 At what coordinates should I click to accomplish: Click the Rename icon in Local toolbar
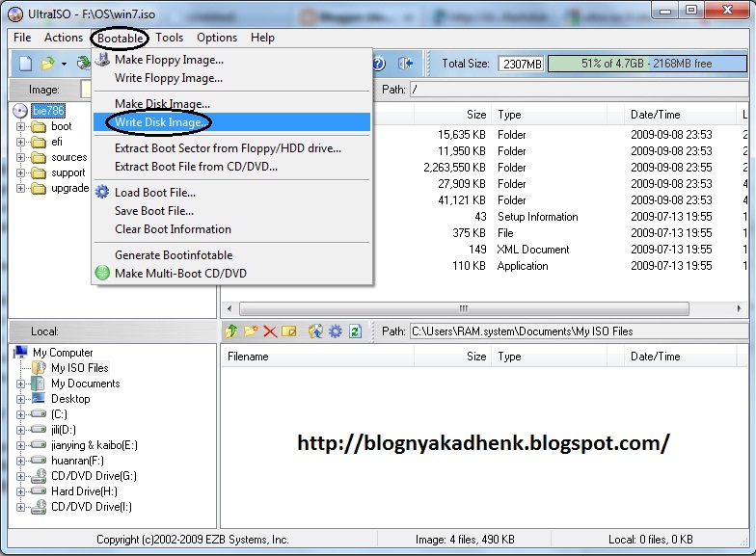tap(289, 331)
